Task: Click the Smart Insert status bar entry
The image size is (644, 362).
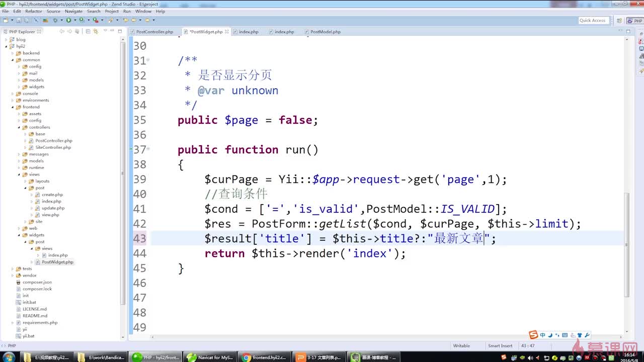Action: [x=500, y=346]
